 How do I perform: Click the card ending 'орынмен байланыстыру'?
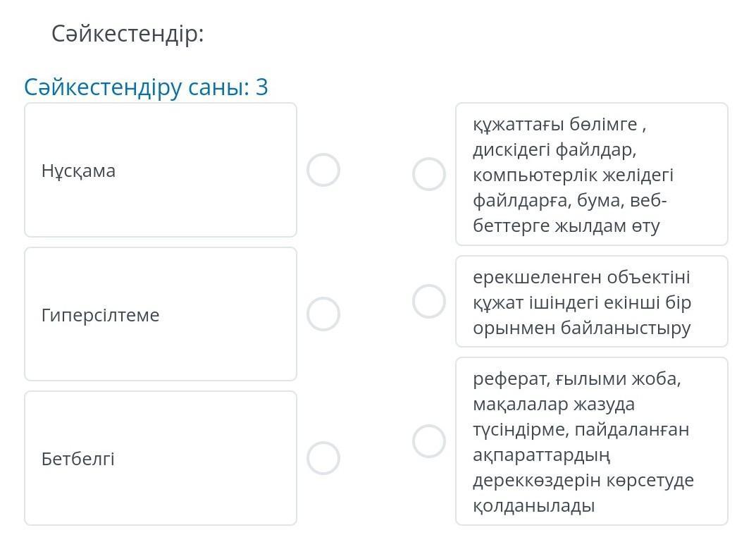[591, 302]
